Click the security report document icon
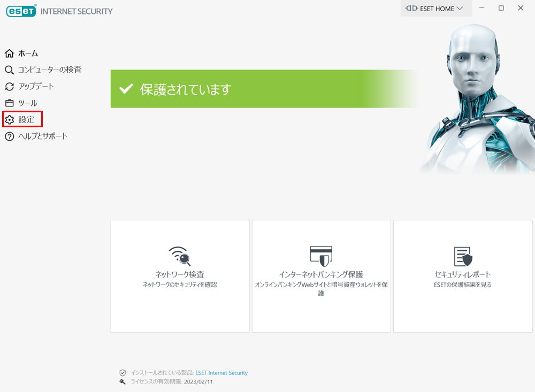Viewport: 535px width, 392px height. pyautogui.click(x=463, y=256)
